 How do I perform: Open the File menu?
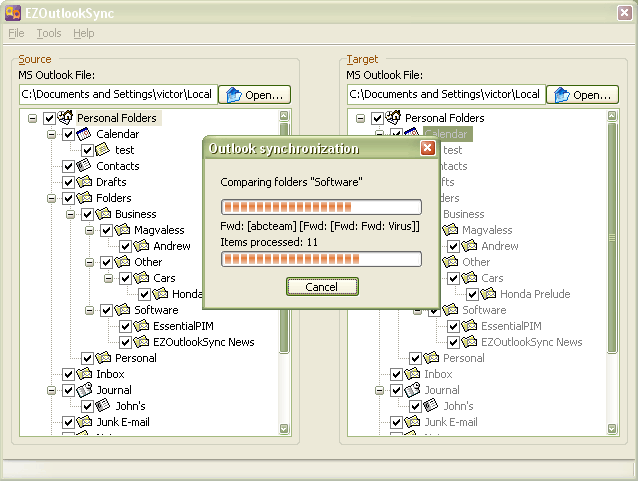(16, 33)
